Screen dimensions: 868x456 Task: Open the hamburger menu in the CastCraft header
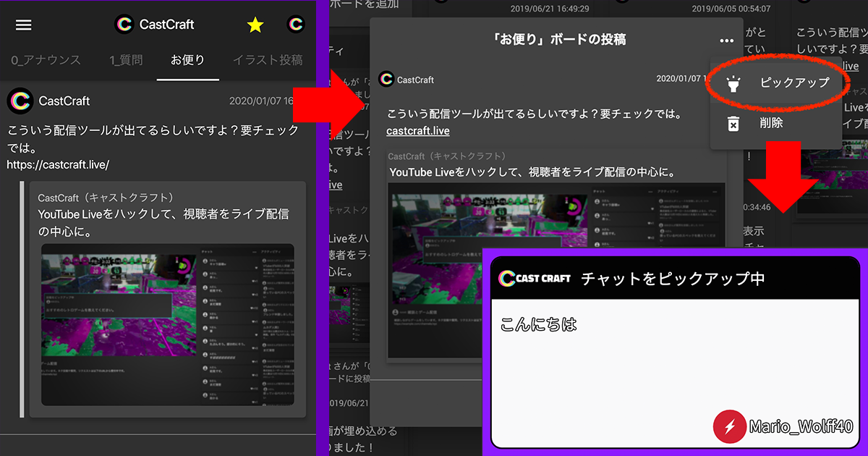24,25
